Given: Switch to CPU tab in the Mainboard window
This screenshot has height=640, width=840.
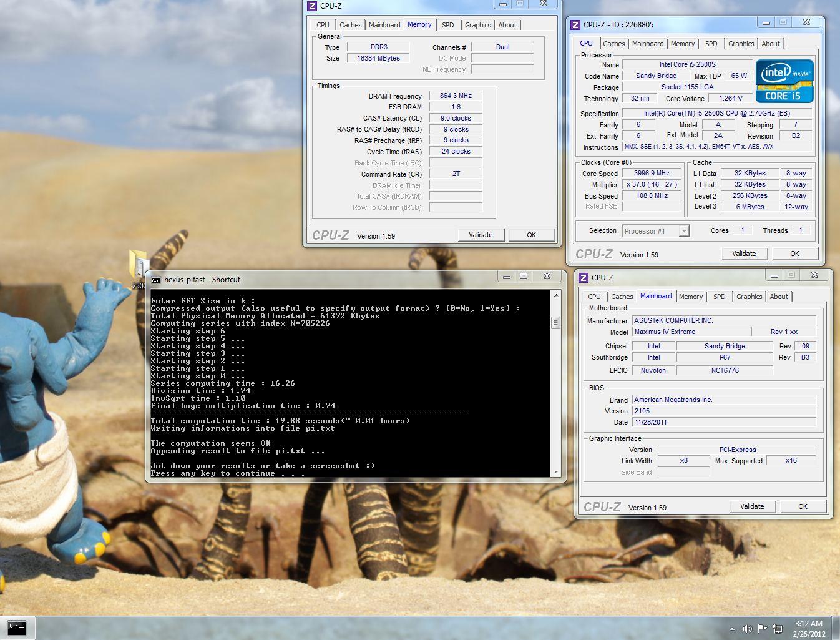Looking at the screenshot, I should pyautogui.click(x=594, y=297).
